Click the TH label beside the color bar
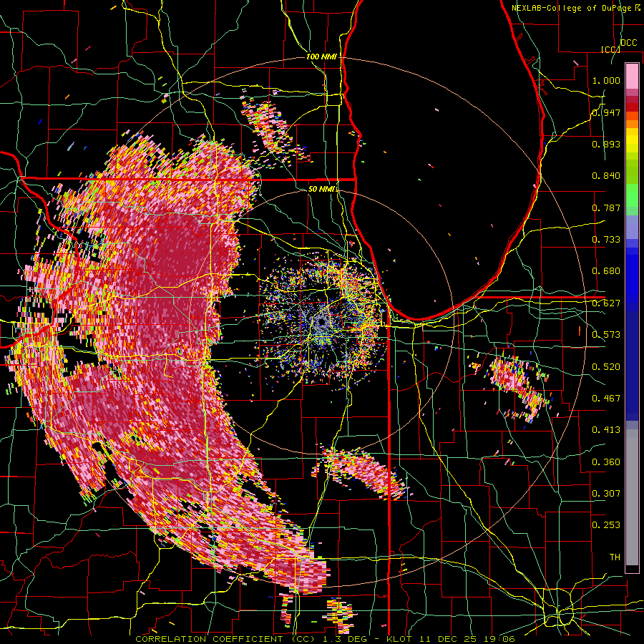Viewport: 644px width, 644px height. tap(615, 557)
